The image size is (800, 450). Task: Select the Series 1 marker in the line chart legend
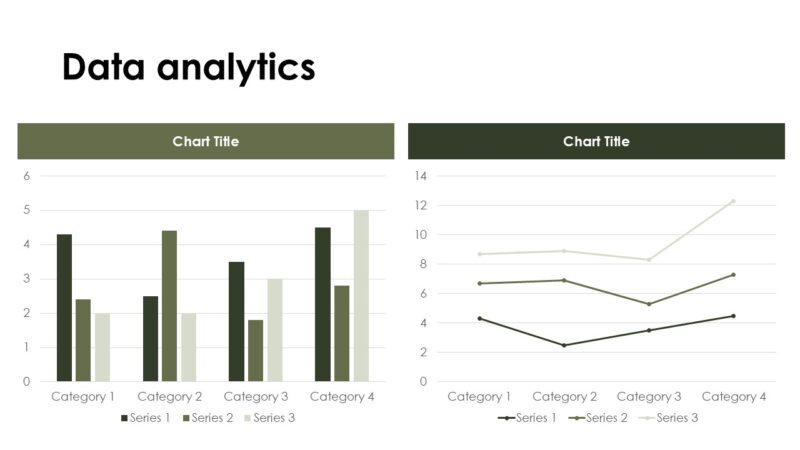point(508,418)
